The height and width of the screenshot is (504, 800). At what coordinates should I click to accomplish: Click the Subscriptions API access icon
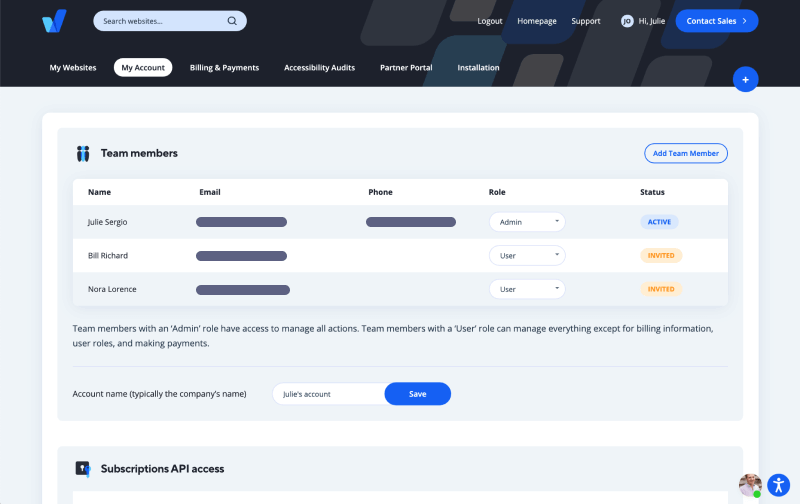pyautogui.click(x=83, y=468)
